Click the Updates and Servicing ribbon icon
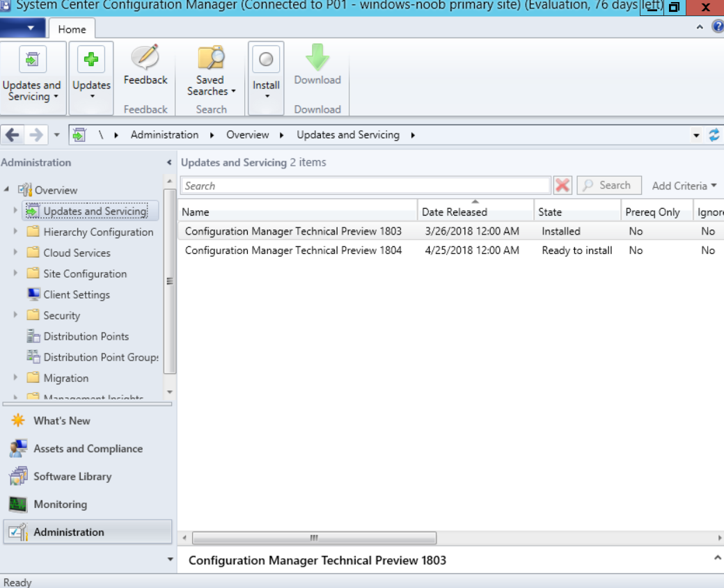Viewport: 724px width, 588px height. click(x=32, y=60)
